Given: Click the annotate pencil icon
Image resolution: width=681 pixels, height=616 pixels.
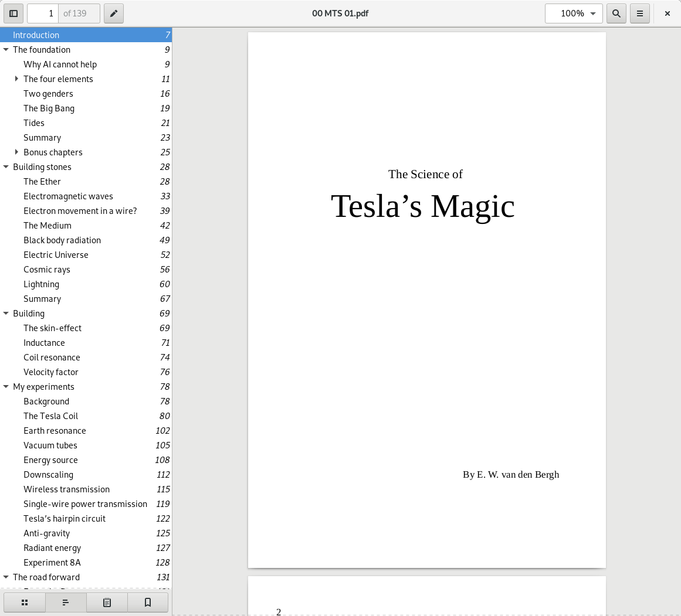Looking at the screenshot, I should tap(114, 13).
